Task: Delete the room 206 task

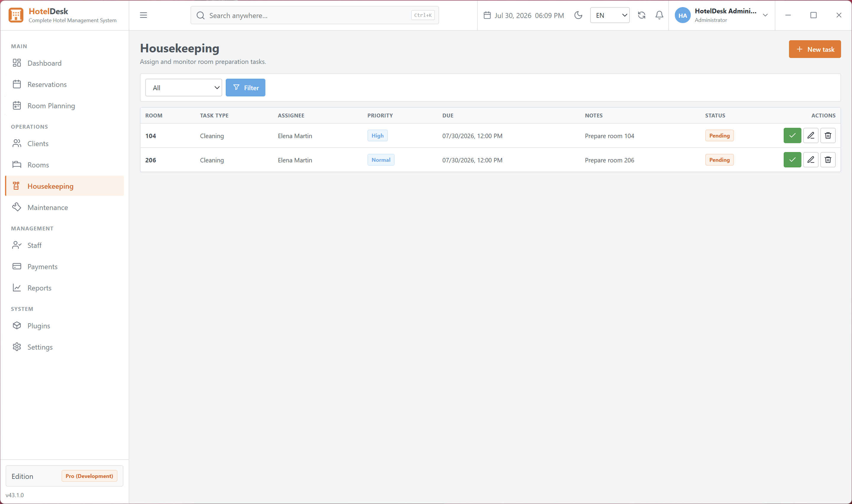Action: (828, 160)
